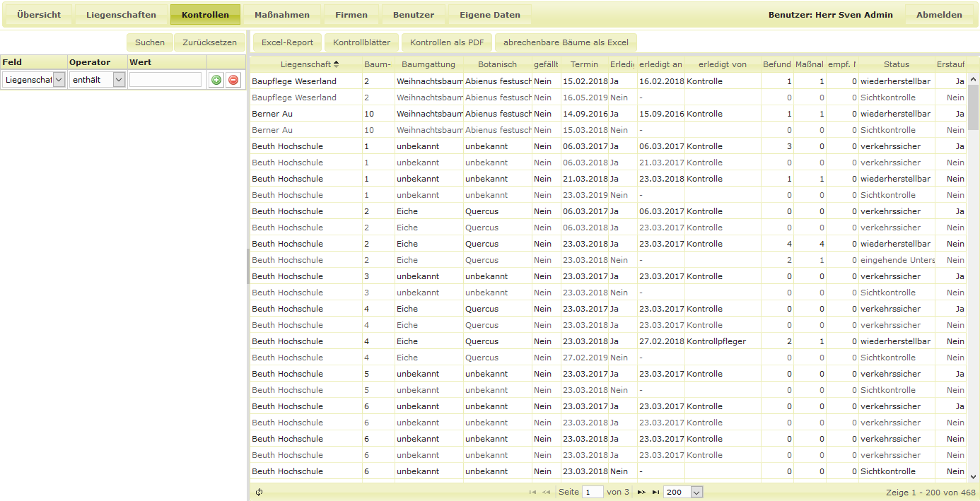Click the page number input field
980x501 pixels.
tap(593, 492)
